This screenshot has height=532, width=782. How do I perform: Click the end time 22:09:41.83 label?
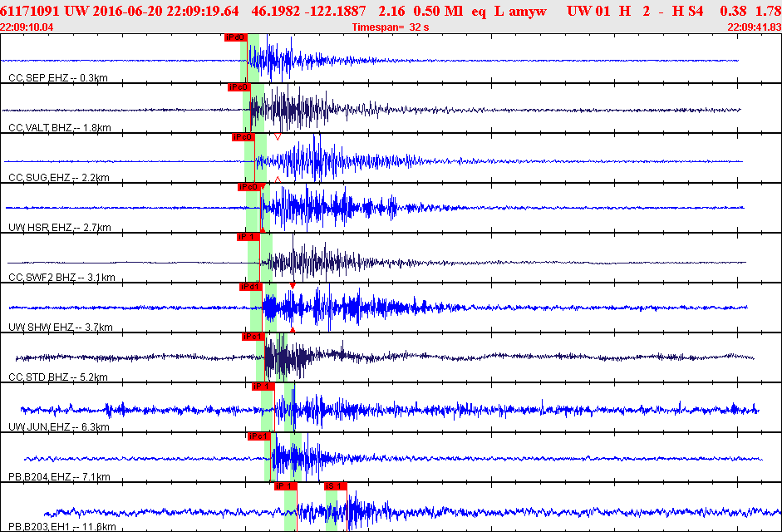tap(754, 27)
